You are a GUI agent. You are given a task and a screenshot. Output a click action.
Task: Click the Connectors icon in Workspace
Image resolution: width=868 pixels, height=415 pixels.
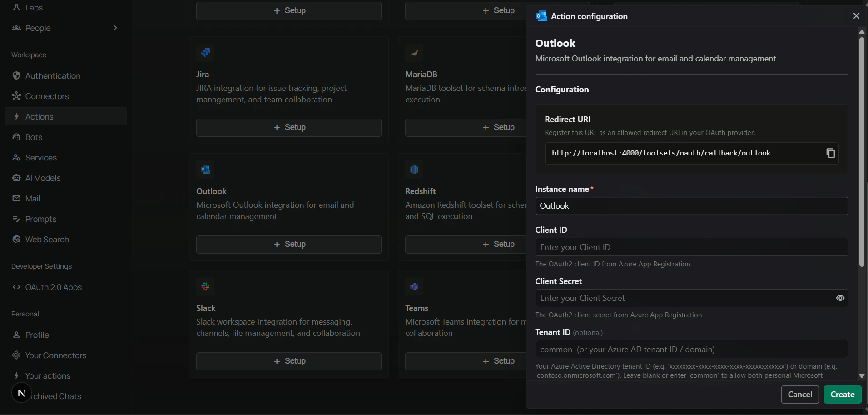point(16,96)
